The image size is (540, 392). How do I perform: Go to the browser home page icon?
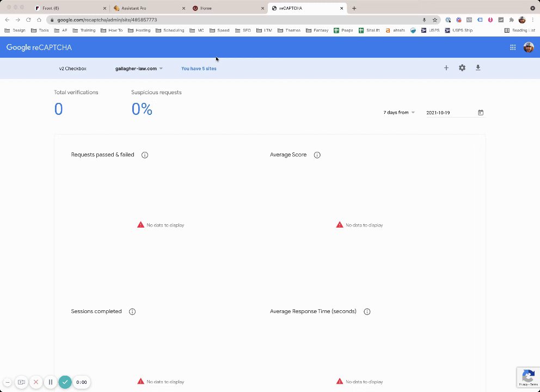39,20
